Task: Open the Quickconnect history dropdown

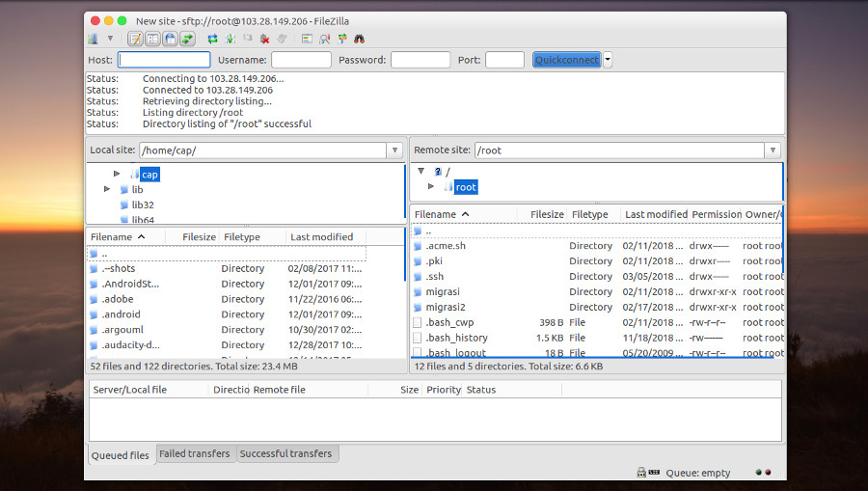Action: coord(608,60)
